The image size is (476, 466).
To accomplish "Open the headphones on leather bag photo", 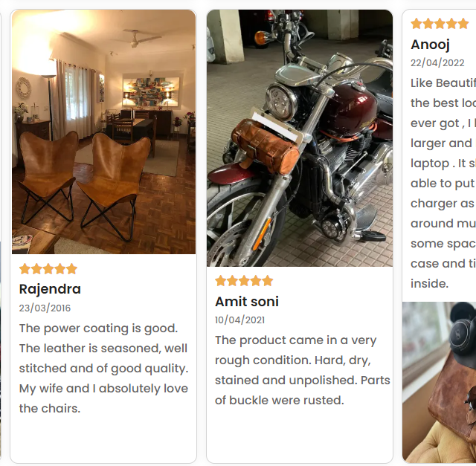I will click(439, 382).
